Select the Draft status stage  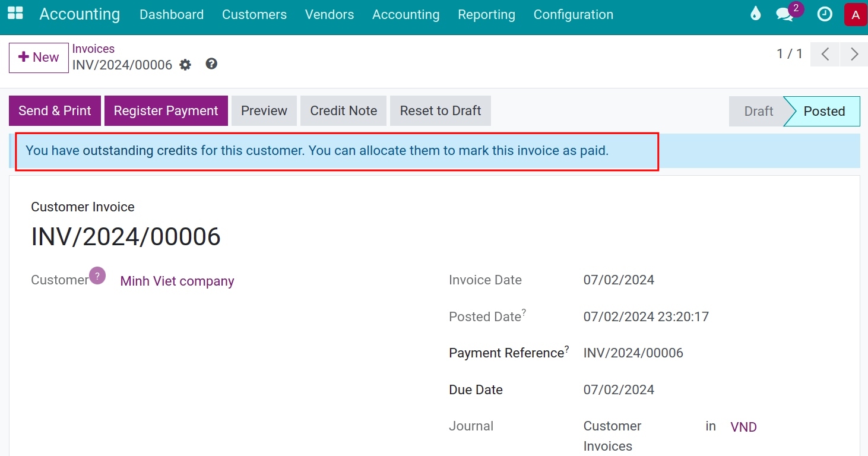758,111
